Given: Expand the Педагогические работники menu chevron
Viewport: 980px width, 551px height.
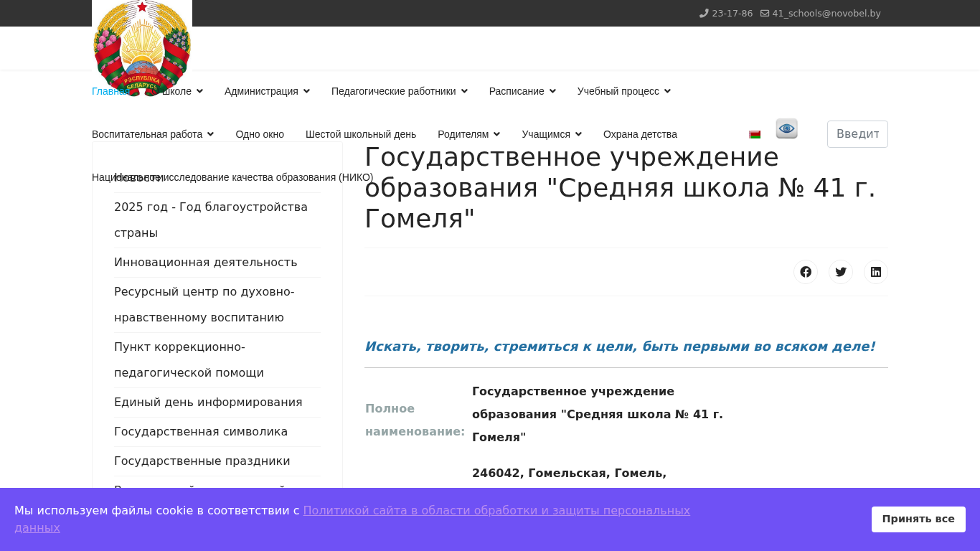Looking at the screenshot, I should tap(464, 91).
